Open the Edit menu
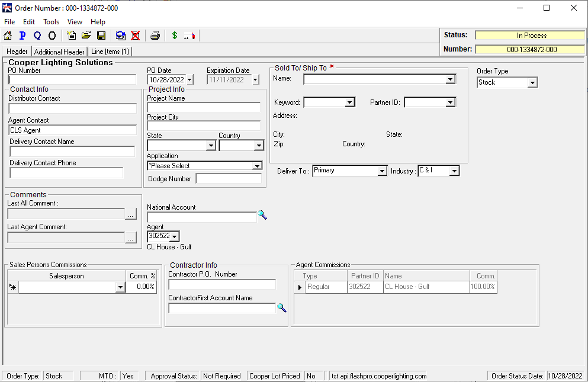Screen dimensions: 588x382 click(x=29, y=22)
